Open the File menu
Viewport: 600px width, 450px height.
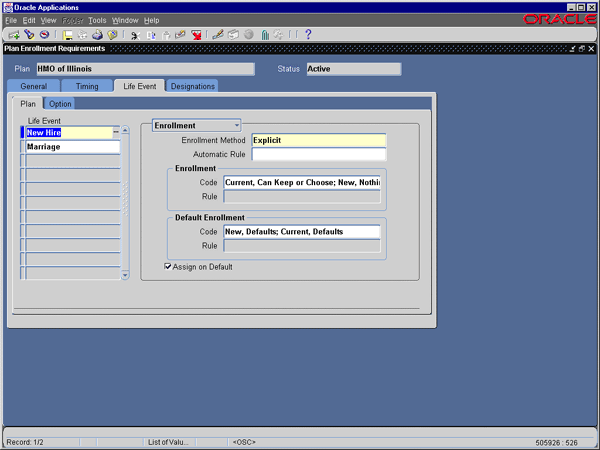click(11, 21)
